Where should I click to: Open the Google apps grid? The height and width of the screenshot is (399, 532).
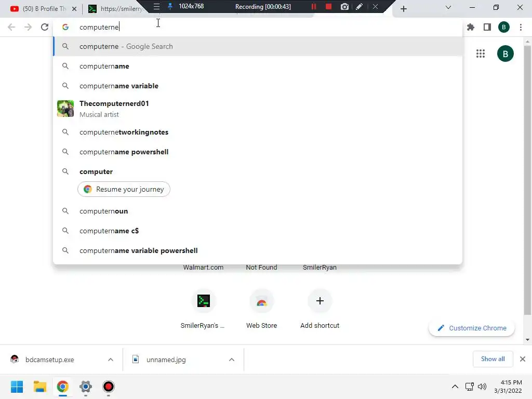coord(481,54)
